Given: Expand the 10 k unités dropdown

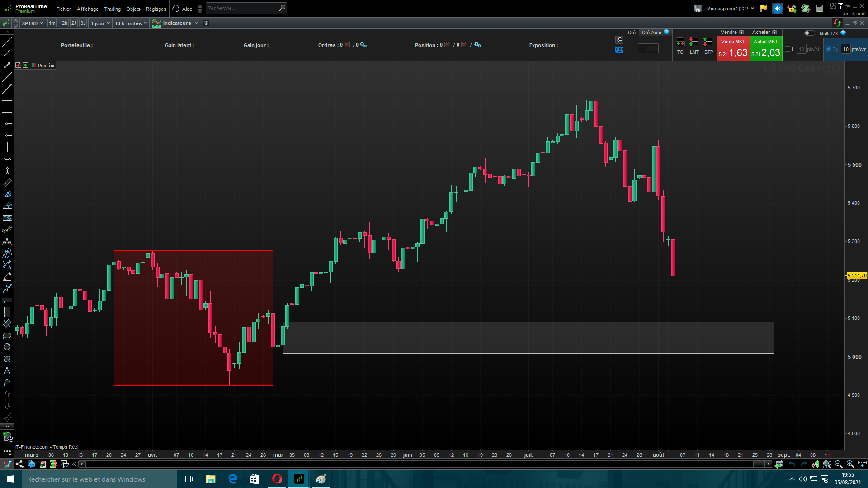Looking at the screenshot, I should (131, 23).
